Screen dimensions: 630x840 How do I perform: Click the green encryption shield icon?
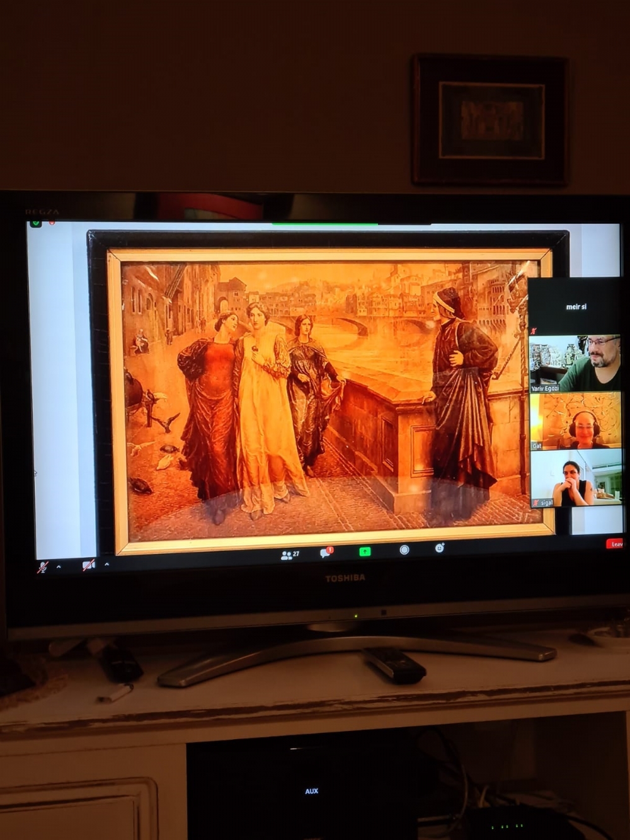(x=36, y=223)
